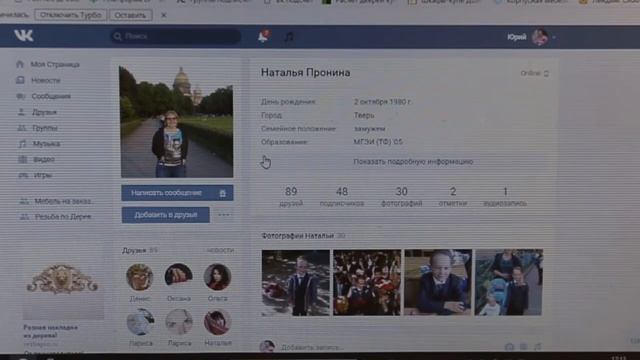The width and height of the screenshot is (640, 360).
Task: Open second photo of group with flowers
Action: coord(367,282)
